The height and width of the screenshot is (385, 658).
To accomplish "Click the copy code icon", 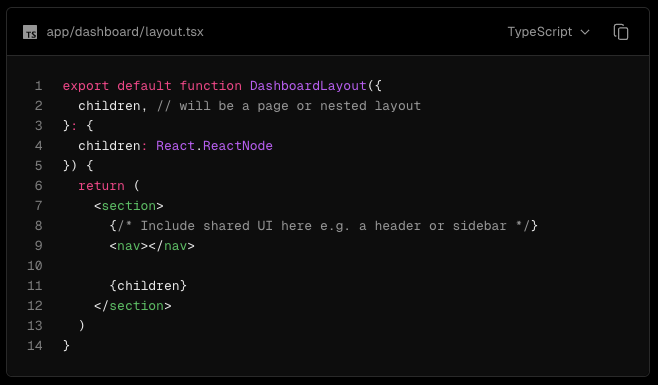I will pyautogui.click(x=621, y=32).
